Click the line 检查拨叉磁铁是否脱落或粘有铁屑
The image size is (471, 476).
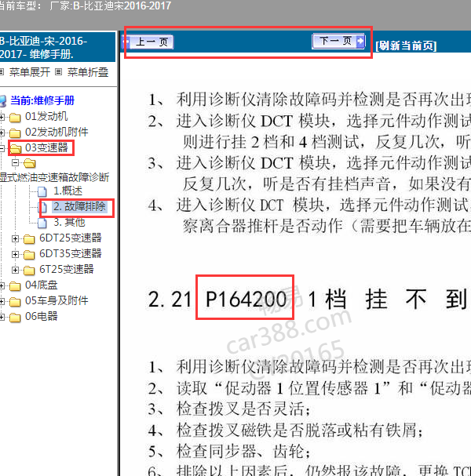pyautogui.click(x=299, y=431)
